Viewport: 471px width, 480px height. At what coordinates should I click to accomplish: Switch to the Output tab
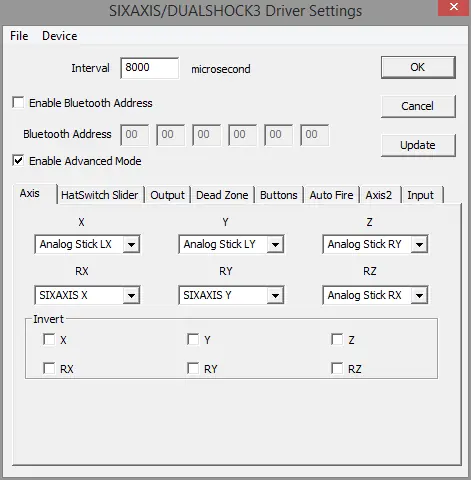click(167, 195)
